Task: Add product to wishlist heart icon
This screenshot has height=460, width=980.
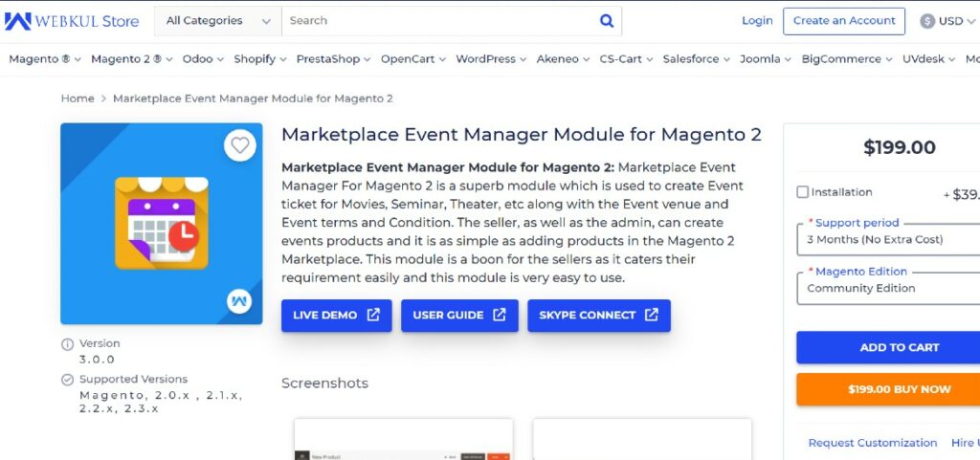Action: coord(240,145)
